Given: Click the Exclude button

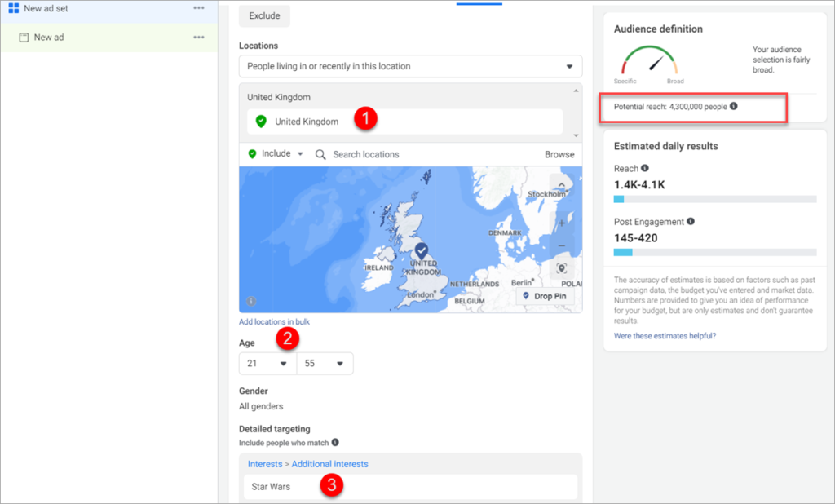Looking at the screenshot, I should pos(264,16).
